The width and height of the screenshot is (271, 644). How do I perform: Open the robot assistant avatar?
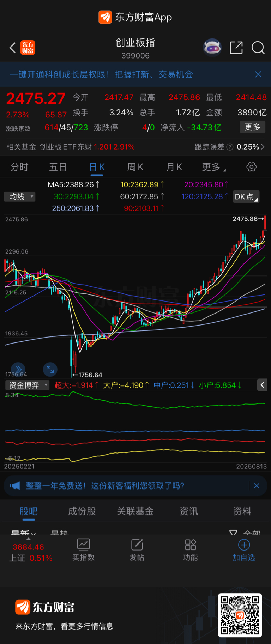212,48
